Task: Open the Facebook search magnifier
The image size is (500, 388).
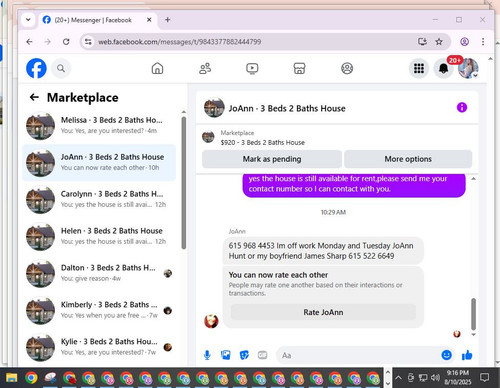Action: tap(61, 68)
